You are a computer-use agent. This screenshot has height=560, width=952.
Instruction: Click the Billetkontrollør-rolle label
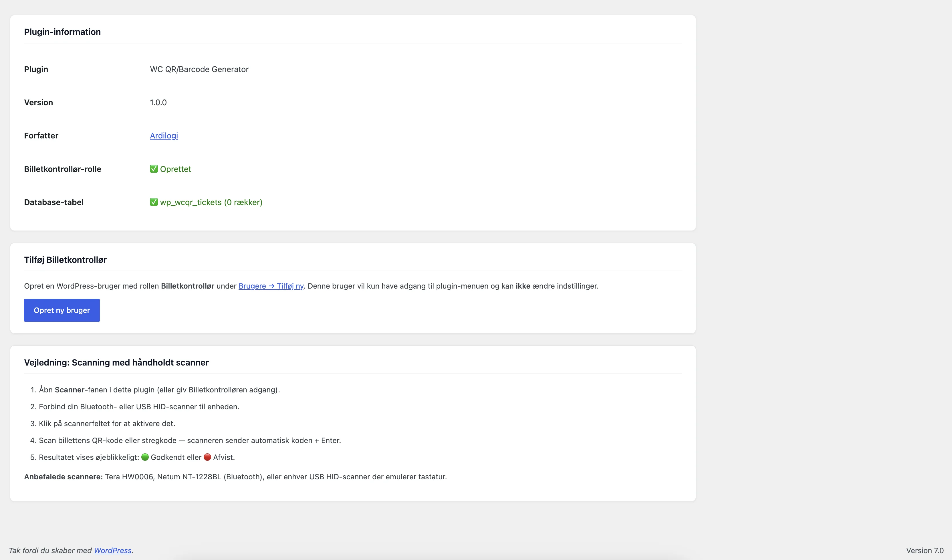[63, 169]
